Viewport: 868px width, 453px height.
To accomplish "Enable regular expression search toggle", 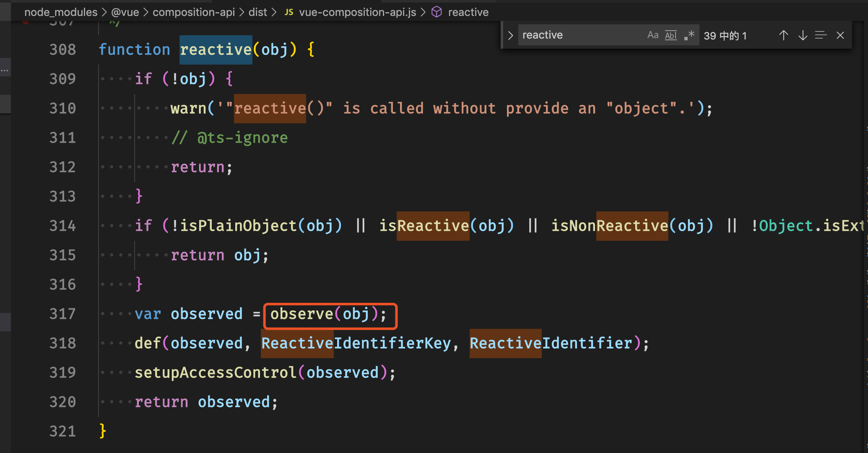I will [689, 35].
